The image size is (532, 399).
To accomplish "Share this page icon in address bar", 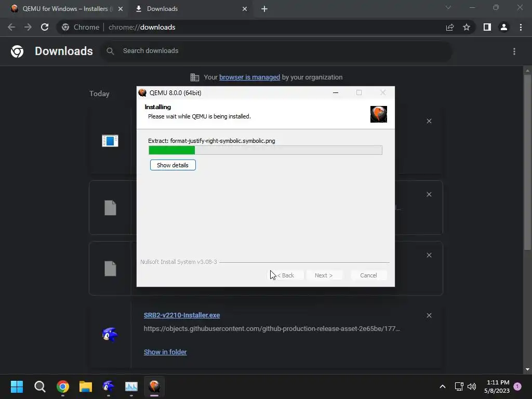I will 450,27.
